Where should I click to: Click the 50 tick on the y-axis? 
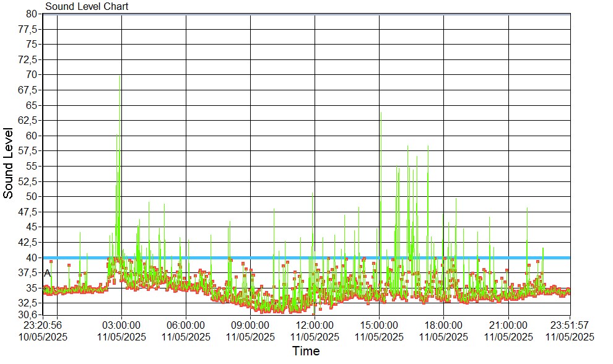click(32, 196)
